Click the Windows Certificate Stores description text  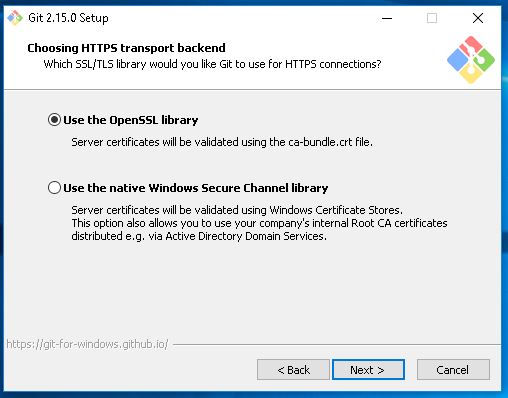click(x=237, y=210)
